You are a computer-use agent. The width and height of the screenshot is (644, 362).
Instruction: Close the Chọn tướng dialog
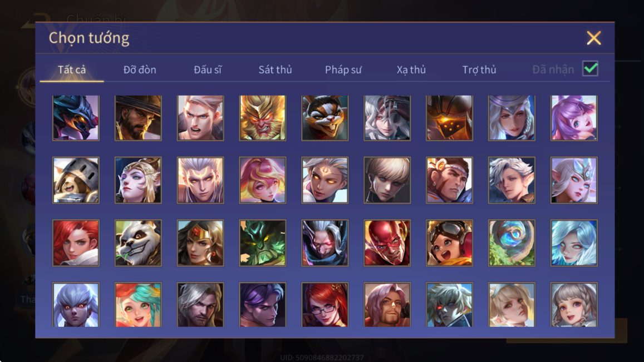click(593, 38)
